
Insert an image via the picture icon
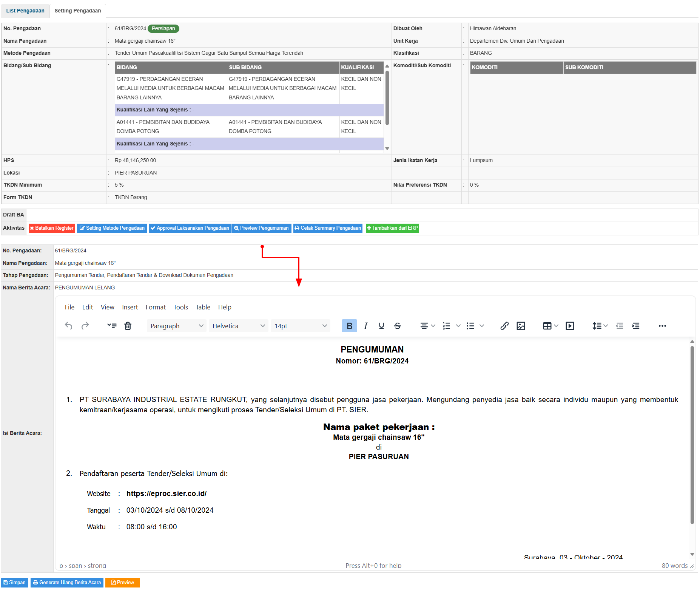521,326
